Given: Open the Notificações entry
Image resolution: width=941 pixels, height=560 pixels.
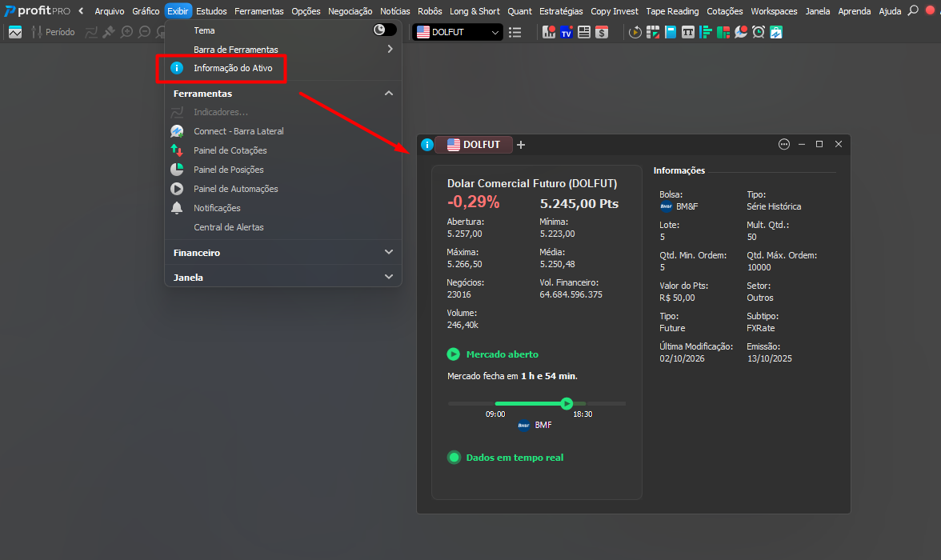Looking at the screenshot, I should (282, 208).
